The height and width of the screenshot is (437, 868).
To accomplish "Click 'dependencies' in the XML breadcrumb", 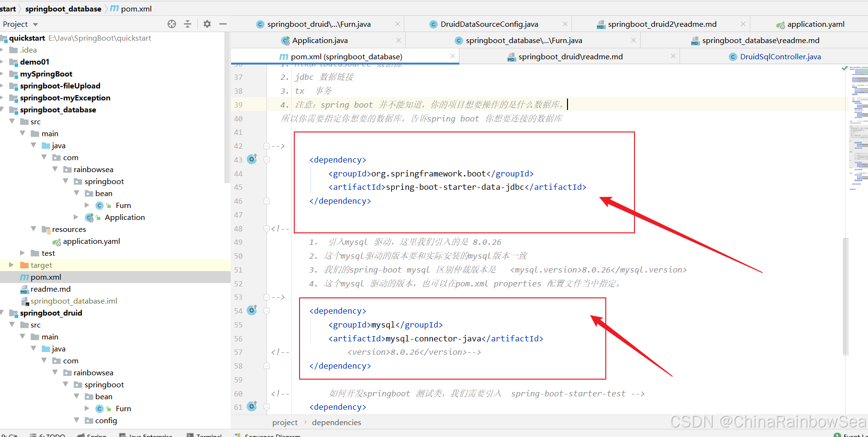I will 336,422.
